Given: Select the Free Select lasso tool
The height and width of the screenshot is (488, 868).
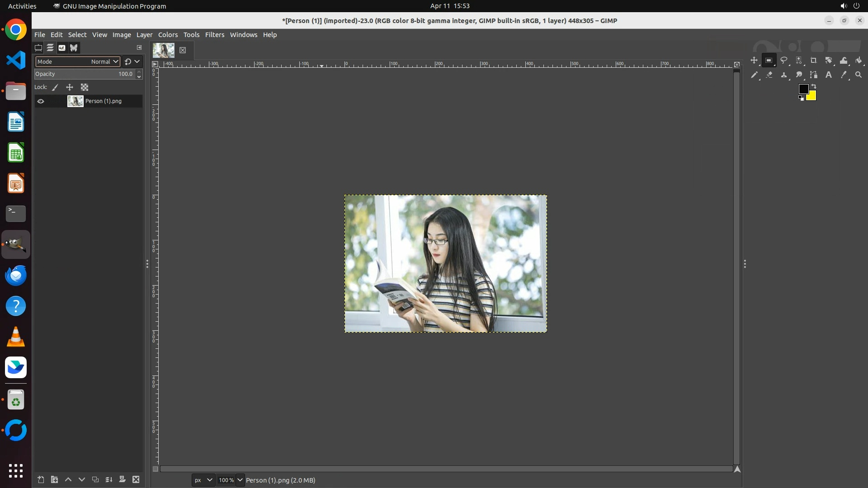Looking at the screenshot, I should pos(783,60).
